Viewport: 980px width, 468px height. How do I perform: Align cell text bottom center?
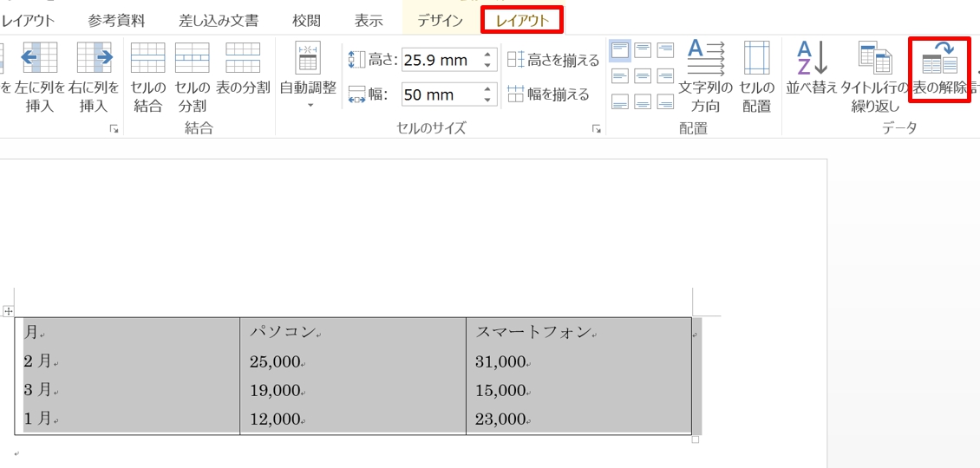pos(644,101)
